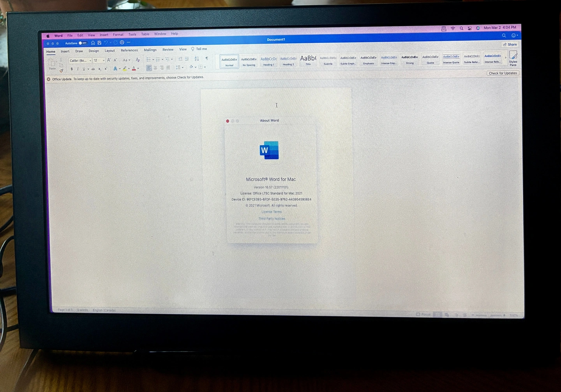The image size is (561, 392).
Task: Click the Print icon in quick access toolbar
Action: pos(122,42)
